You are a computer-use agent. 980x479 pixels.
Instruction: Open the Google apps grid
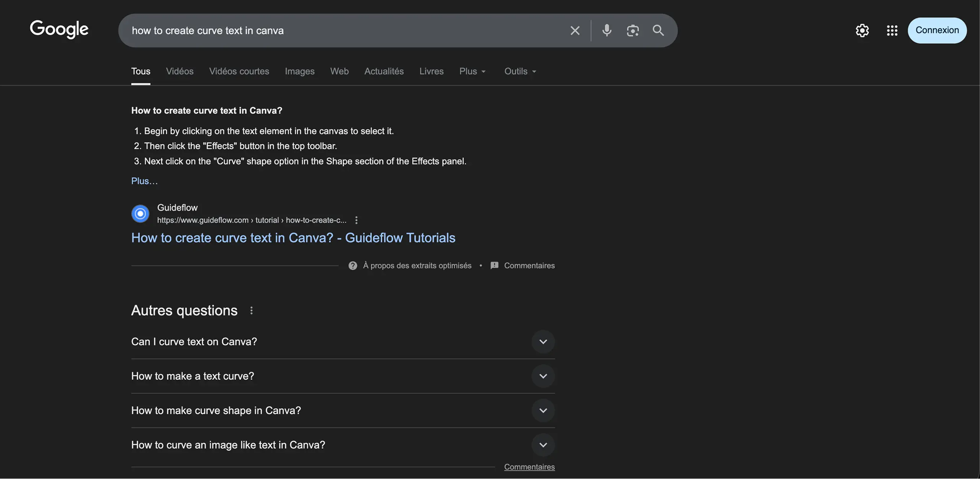(x=892, y=30)
